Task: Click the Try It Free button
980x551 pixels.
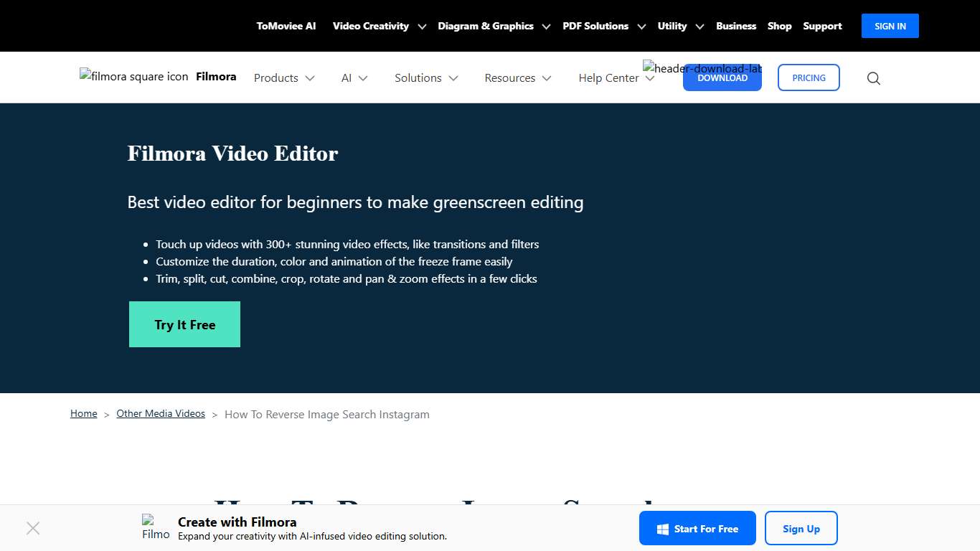Action: [184, 324]
